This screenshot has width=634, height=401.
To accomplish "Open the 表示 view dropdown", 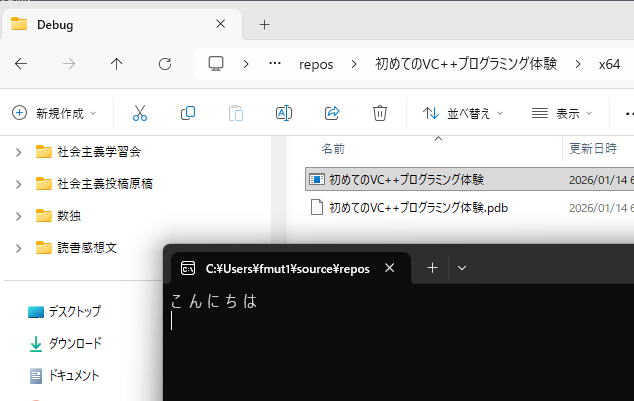I will pos(562,113).
